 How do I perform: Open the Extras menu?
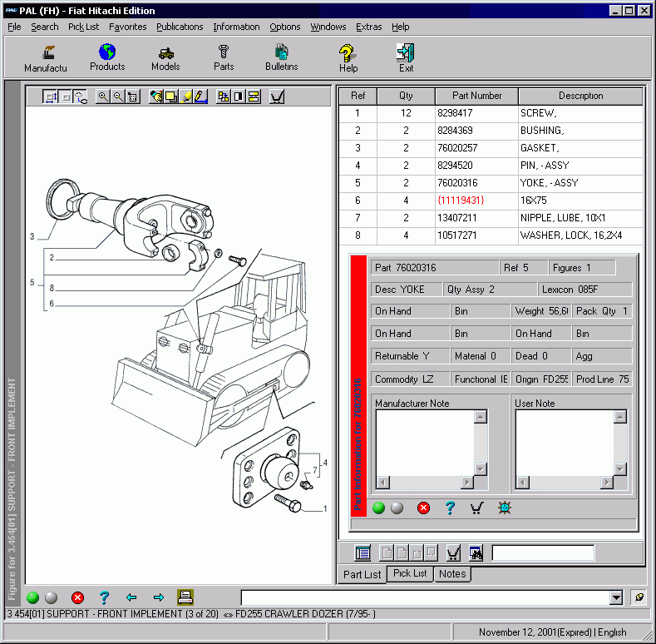(368, 27)
